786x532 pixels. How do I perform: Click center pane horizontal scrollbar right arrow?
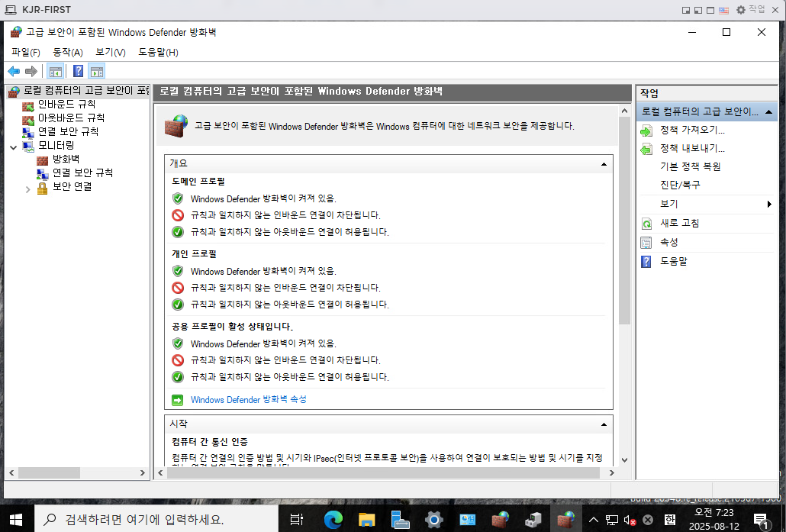611,472
